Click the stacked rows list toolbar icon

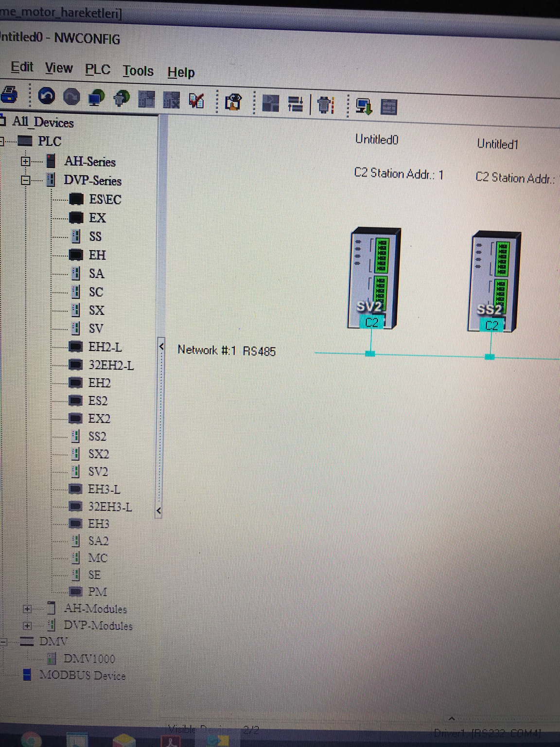[296, 104]
